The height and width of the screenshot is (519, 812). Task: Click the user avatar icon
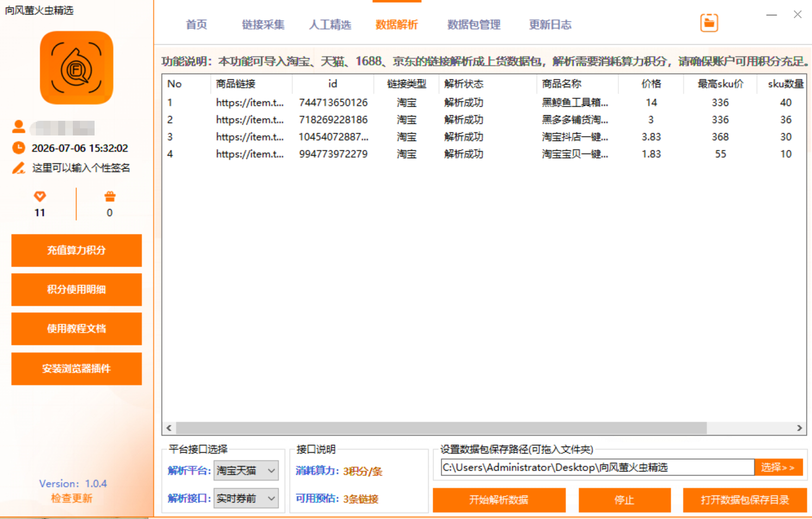(x=18, y=127)
